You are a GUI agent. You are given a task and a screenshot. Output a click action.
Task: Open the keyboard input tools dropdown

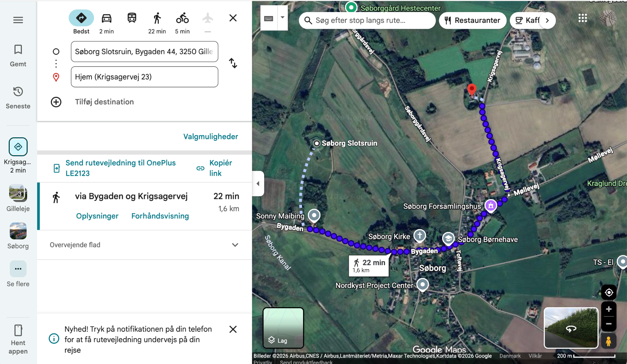click(x=282, y=18)
